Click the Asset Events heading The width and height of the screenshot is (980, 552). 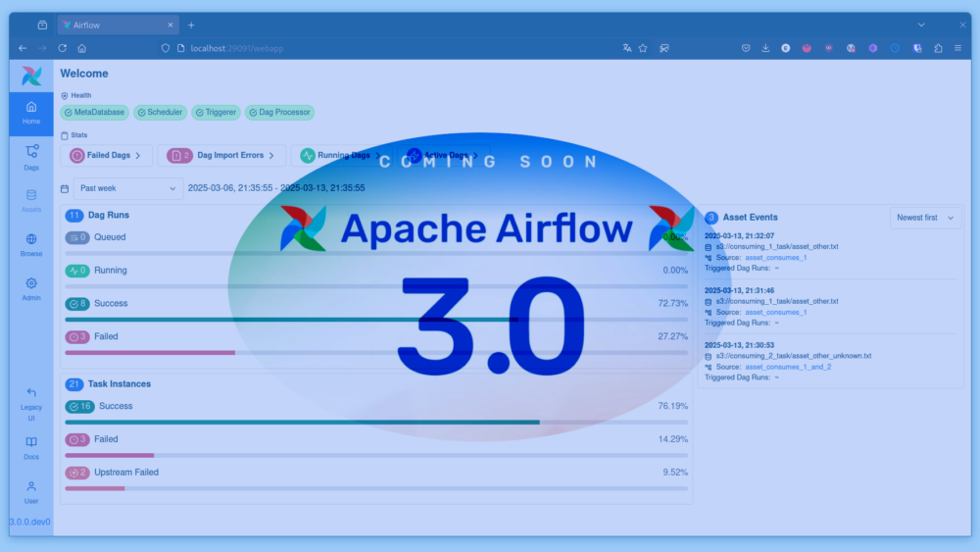coord(750,218)
